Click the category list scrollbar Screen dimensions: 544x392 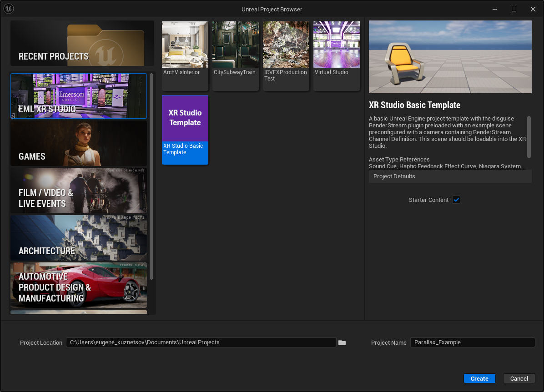151,176
